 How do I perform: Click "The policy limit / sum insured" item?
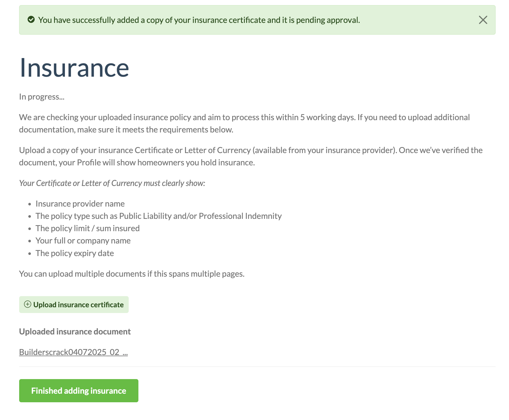(x=88, y=228)
